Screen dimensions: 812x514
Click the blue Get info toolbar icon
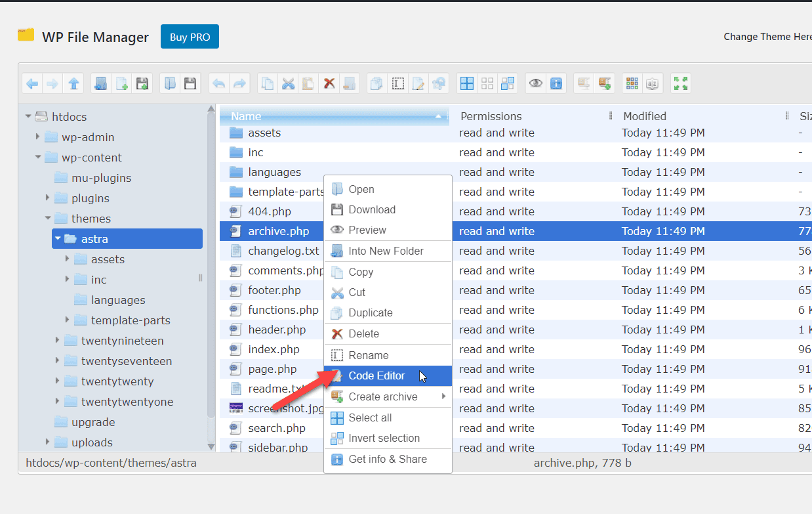coord(556,83)
